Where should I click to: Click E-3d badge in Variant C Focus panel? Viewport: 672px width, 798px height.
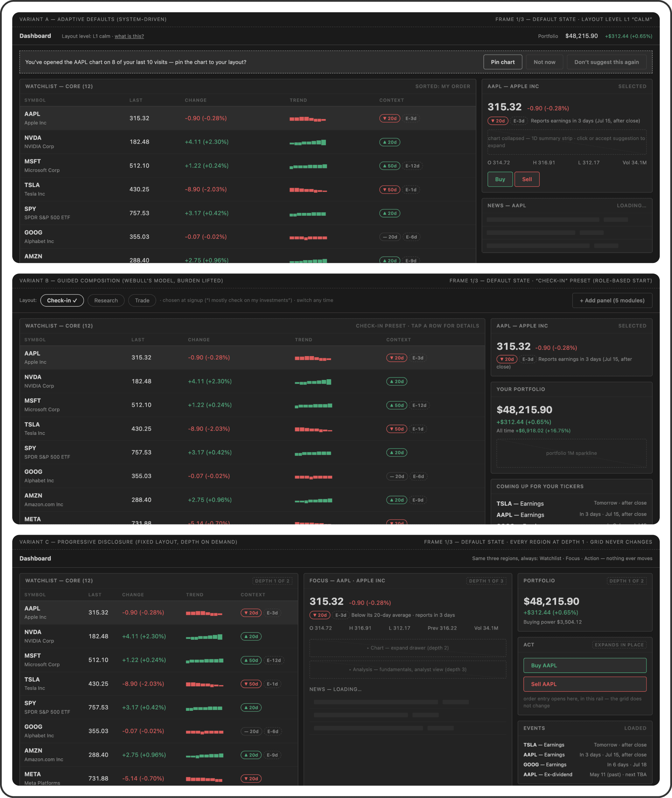coord(341,615)
